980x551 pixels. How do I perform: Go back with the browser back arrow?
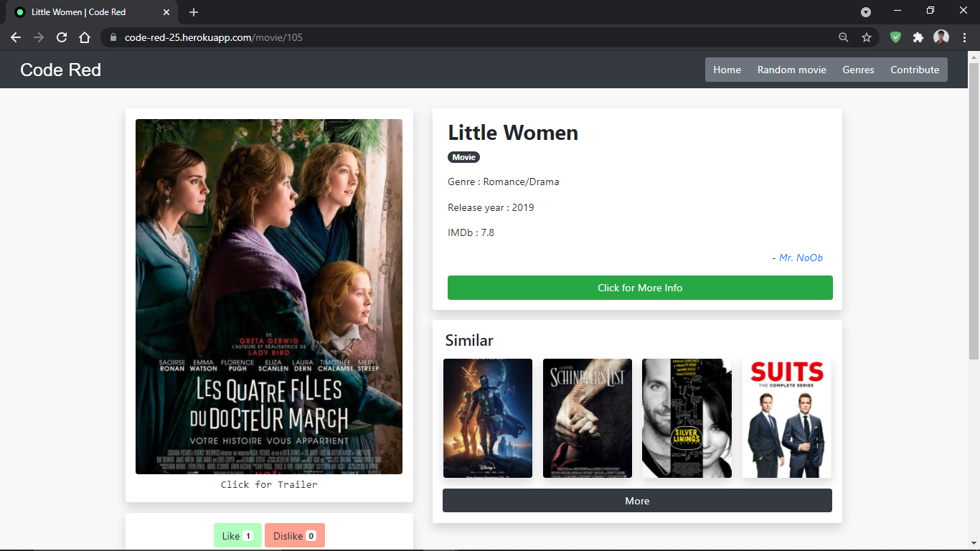tap(16, 37)
